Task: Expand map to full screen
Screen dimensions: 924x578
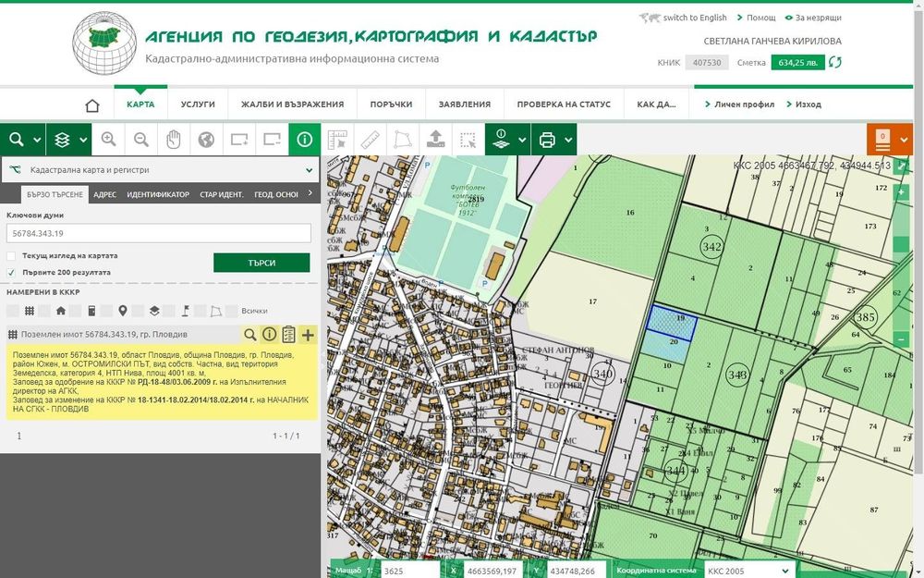Action: click(900, 166)
